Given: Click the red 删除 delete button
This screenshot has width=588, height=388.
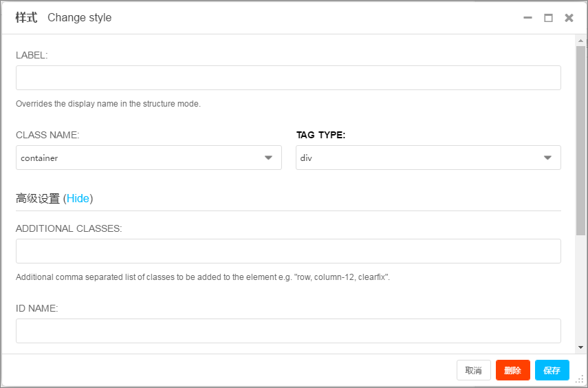Looking at the screenshot, I should pos(512,370).
